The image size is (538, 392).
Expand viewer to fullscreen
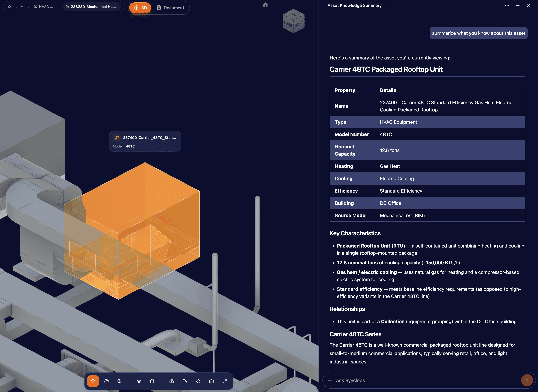coord(224,381)
